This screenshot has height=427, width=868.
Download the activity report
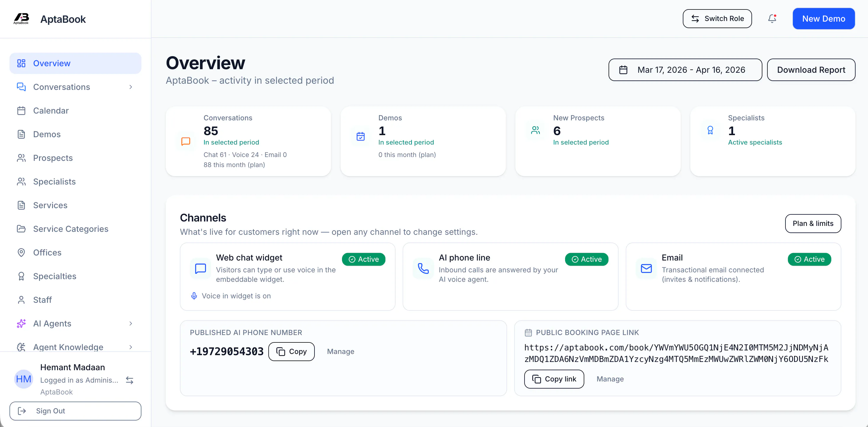coord(811,70)
